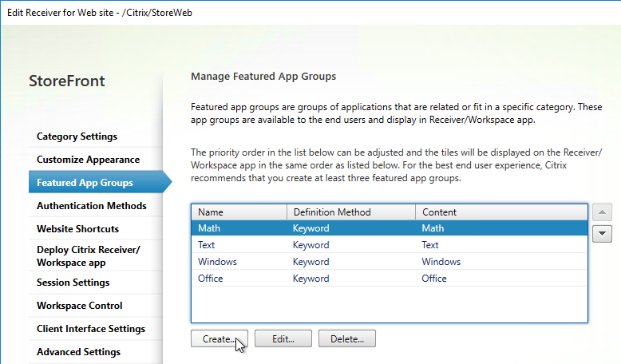
Task: Select the Office app group row
Action: coord(390,278)
